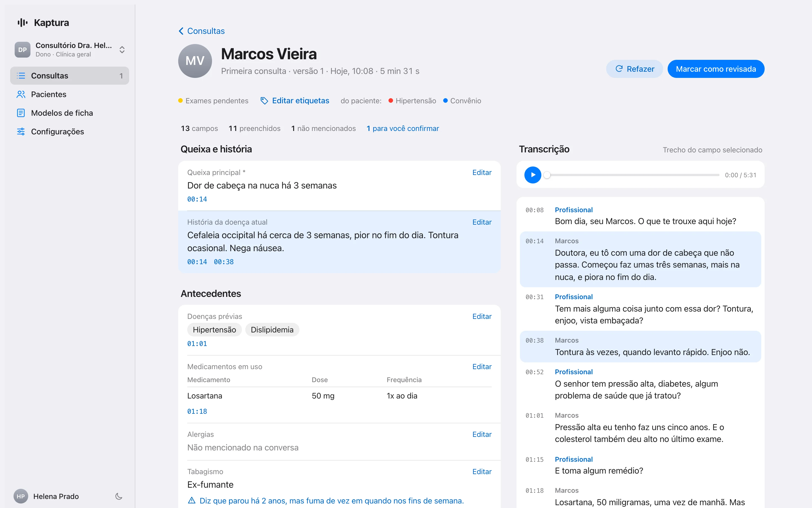Viewport: 812px width, 508px height.
Task: Click the Hipertensão patient tag
Action: 412,101
